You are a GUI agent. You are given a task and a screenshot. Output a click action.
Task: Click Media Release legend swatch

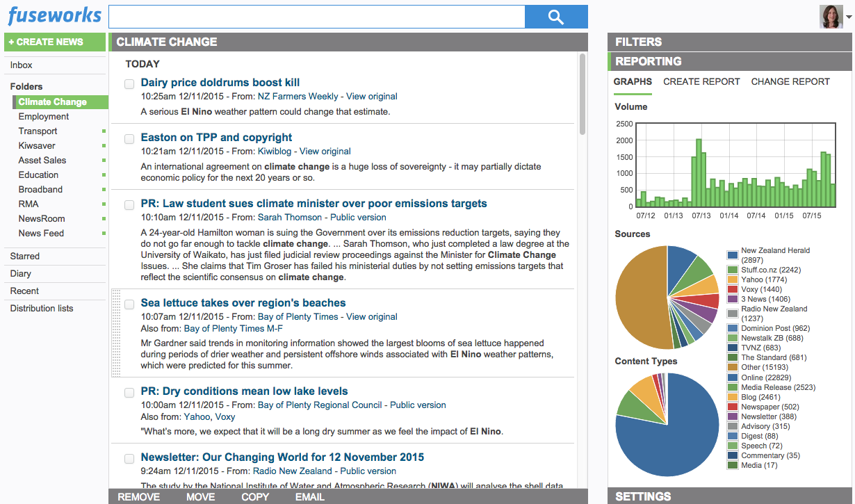pos(733,387)
